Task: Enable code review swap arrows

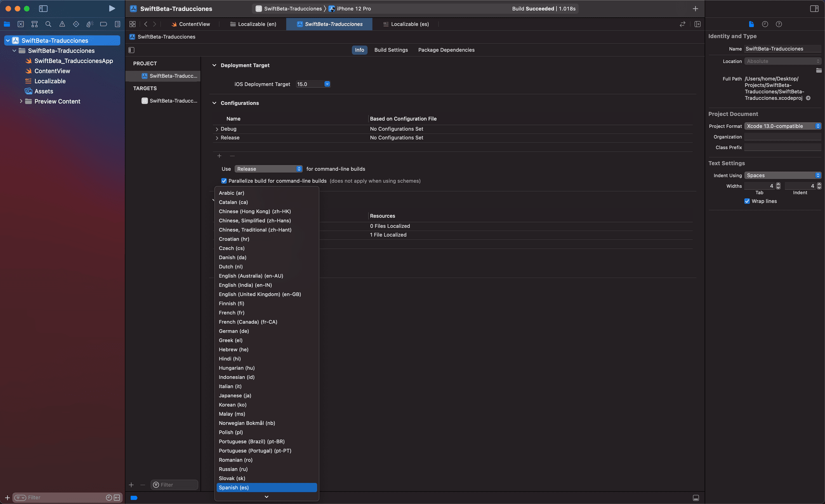Action: pos(683,24)
